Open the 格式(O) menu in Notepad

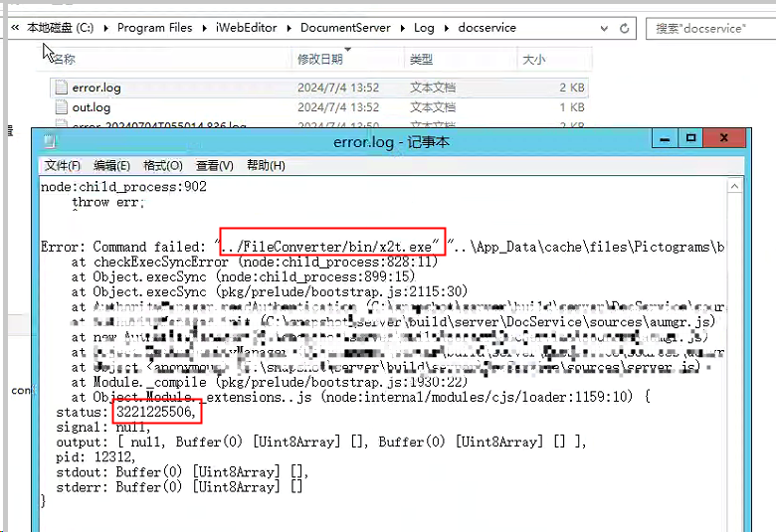(163, 165)
